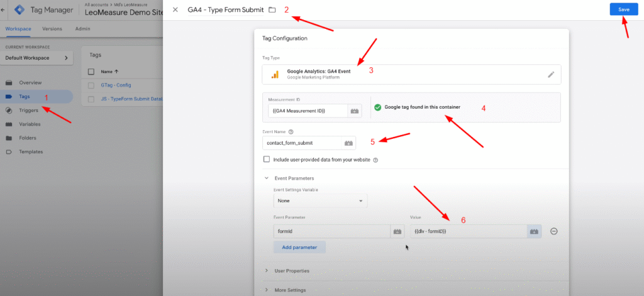Click the green check Google tag found icon
This screenshot has width=644, height=296.
tap(378, 107)
